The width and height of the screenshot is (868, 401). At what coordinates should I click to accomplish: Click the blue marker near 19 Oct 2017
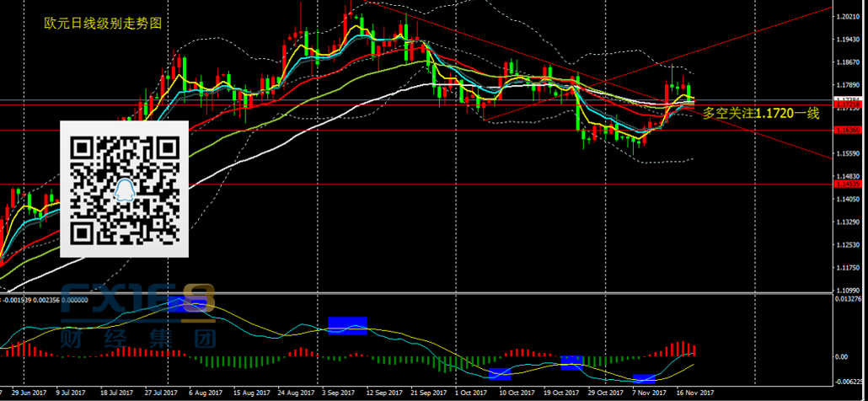point(572,362)
